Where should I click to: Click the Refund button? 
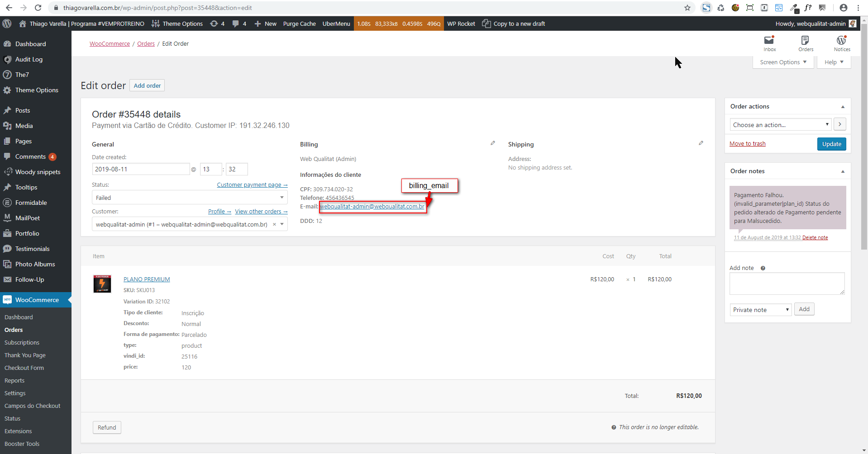click(x=107, y=427)
